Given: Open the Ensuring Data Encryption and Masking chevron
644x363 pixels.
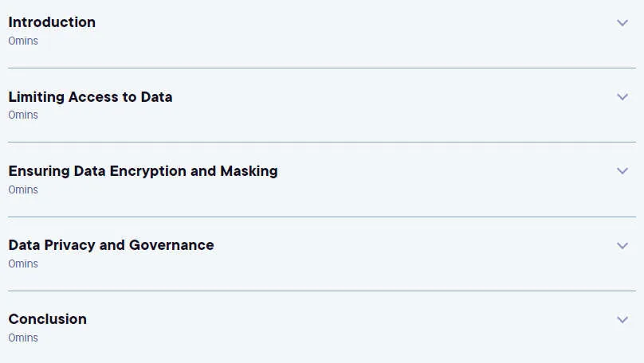Looking at the screenshot, I should pyautogui.click(x=622, y=171).
